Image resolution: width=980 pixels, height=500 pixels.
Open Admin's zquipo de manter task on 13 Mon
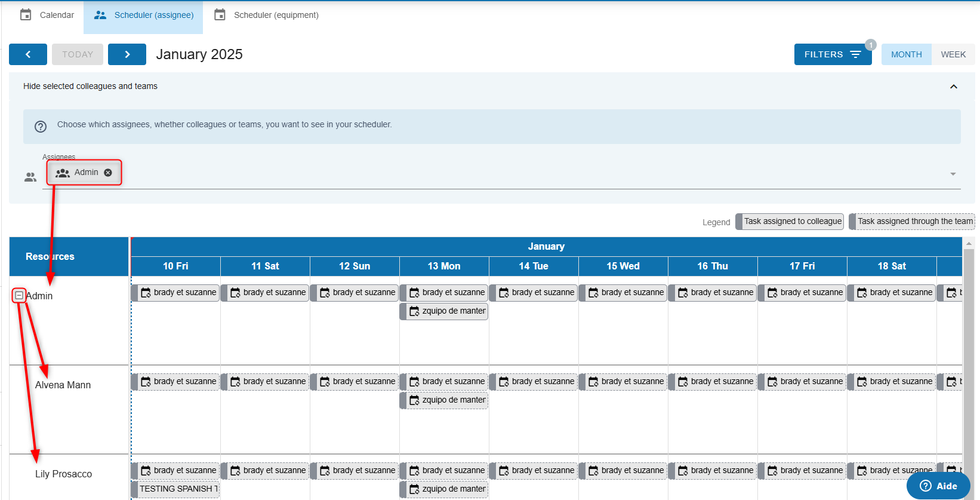[446, 311]
